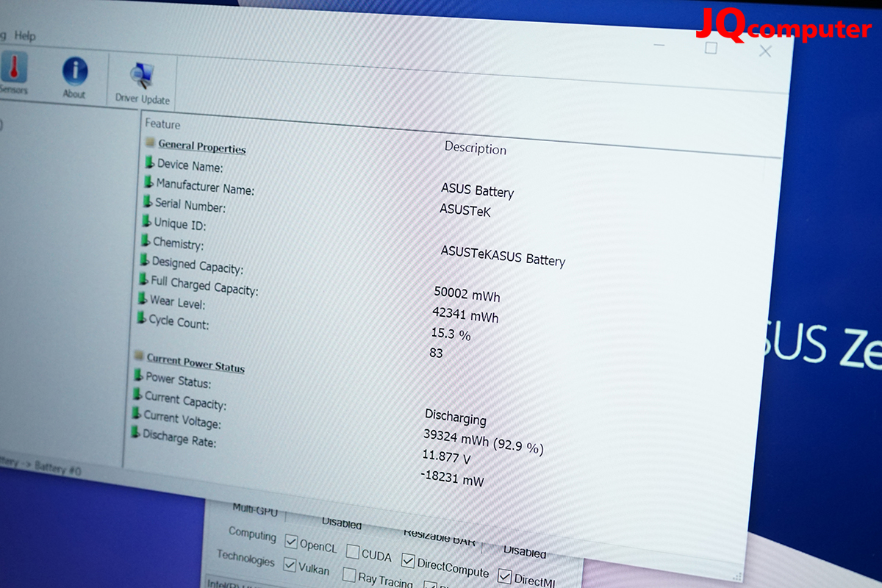
Task: Click the General Properties folder icon
Action: pos(150,143)
